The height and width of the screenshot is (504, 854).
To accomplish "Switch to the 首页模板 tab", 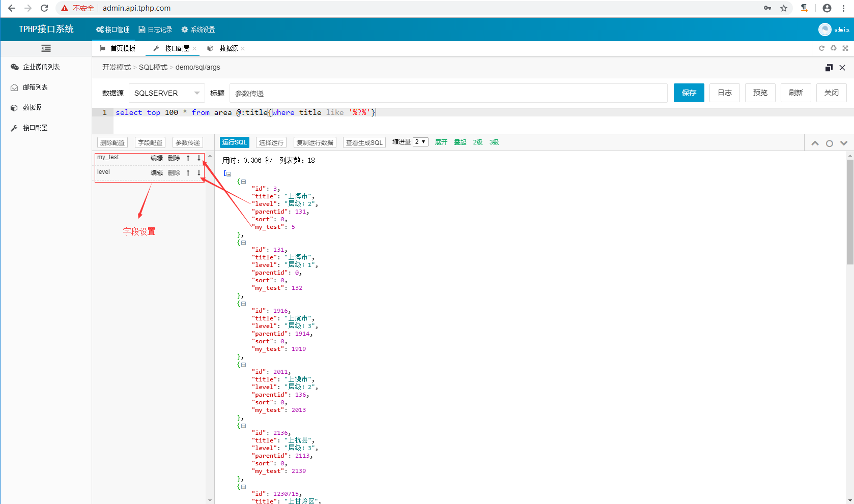I will (x=118, y=48).
